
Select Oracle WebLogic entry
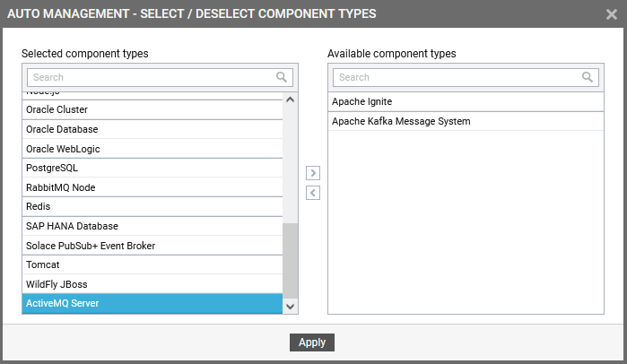pyautogui.click(x=152, y=149)
